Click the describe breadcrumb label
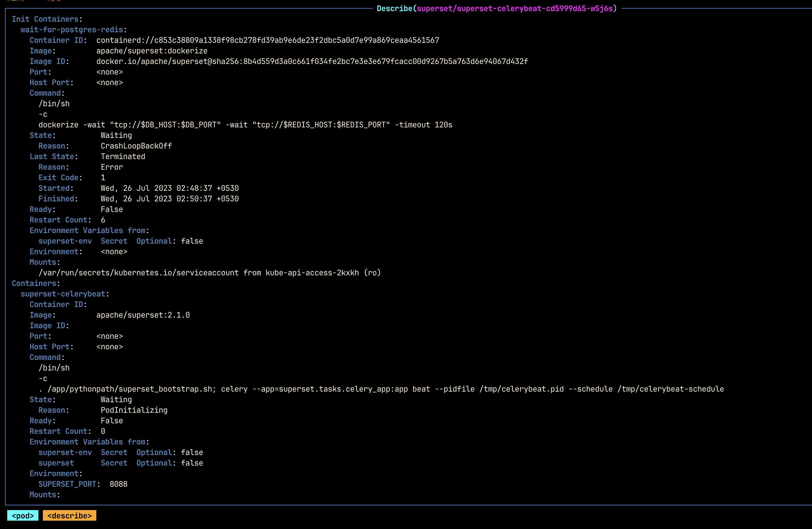Viewport: 812px width, 529px height. pos(69,516)
